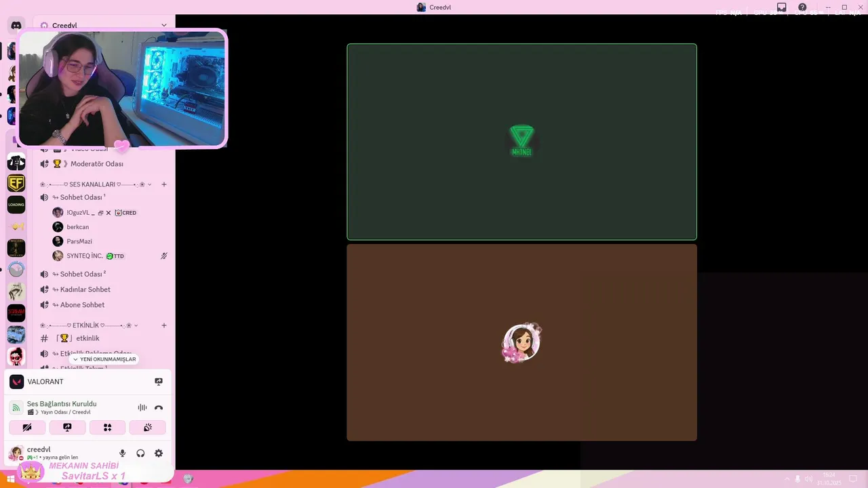Jump to YENİ OKUNMAMIŞLAR unread channels
Viewport: 868px width, 488px height.
(x=104, y=359)
